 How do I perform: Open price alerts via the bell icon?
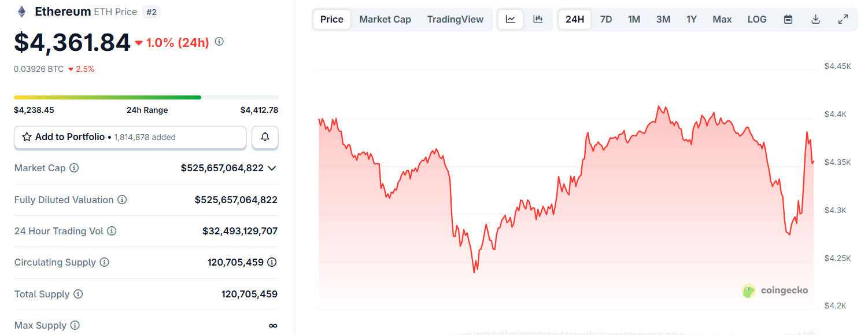265,137
